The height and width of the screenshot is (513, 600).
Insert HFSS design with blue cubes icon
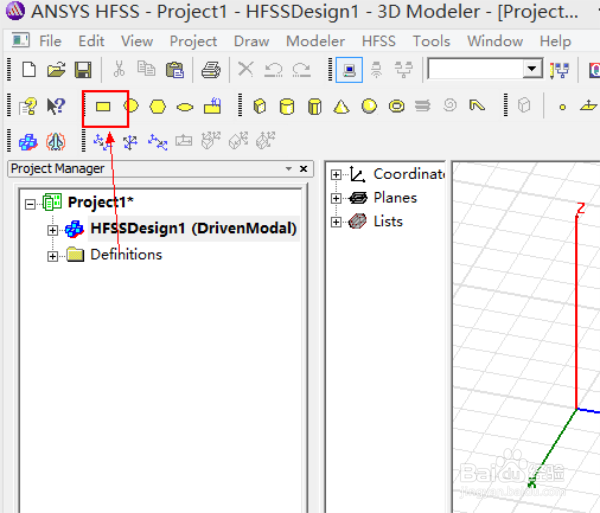[28, 142]
